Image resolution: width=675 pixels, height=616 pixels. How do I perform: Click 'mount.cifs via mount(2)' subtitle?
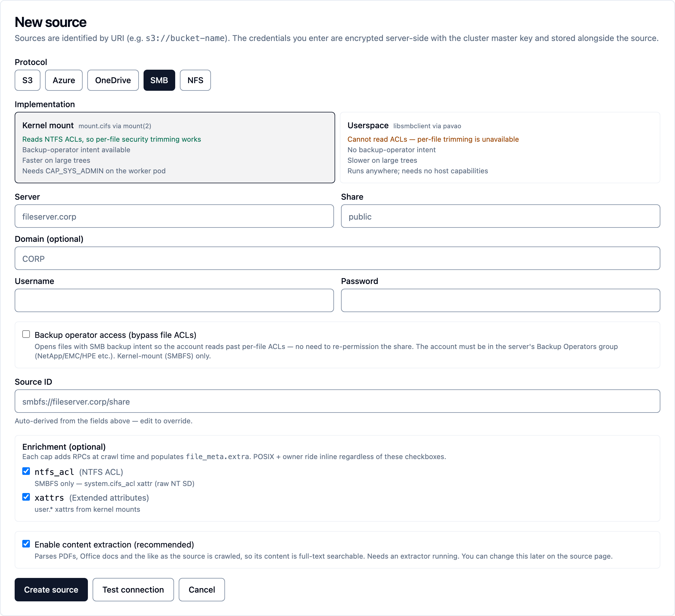tap(115, 126)
